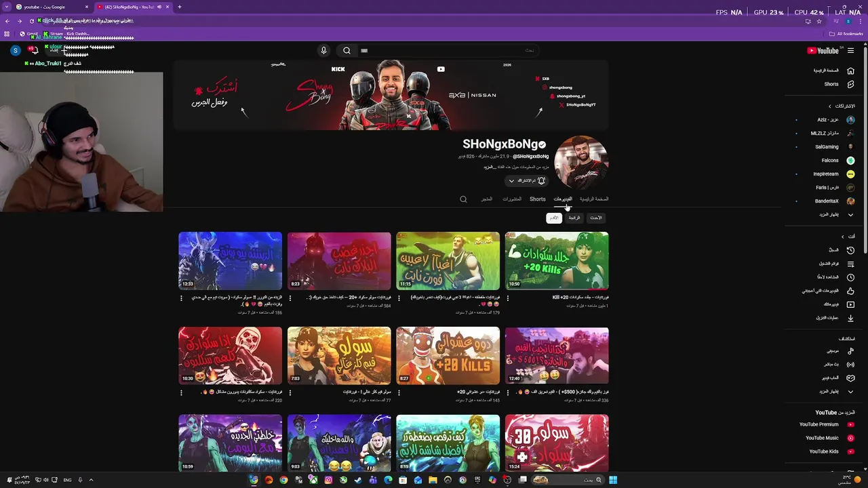Screen dimensions: 868x488
Task: Open Music under Explore
Action: click(x=833, y=350)
